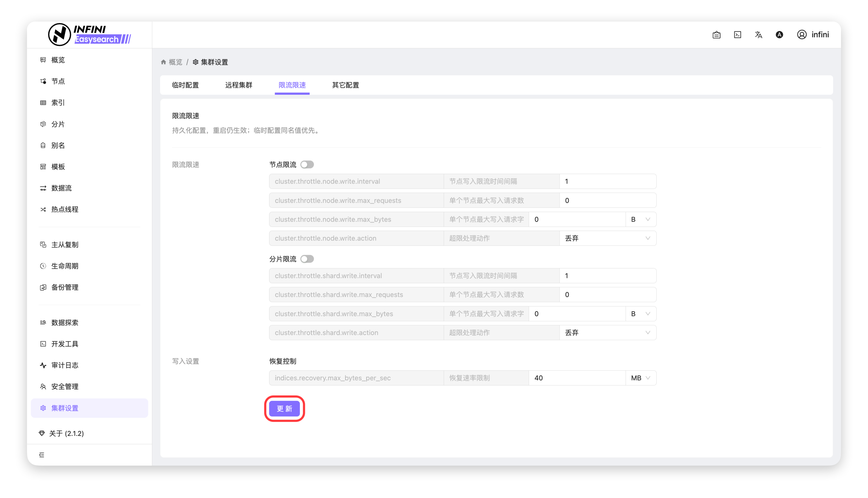The width and height of the screenshot is (868, 498).
Task: Expand node write action 丢弃 dropdown
Action: [608, 238]
